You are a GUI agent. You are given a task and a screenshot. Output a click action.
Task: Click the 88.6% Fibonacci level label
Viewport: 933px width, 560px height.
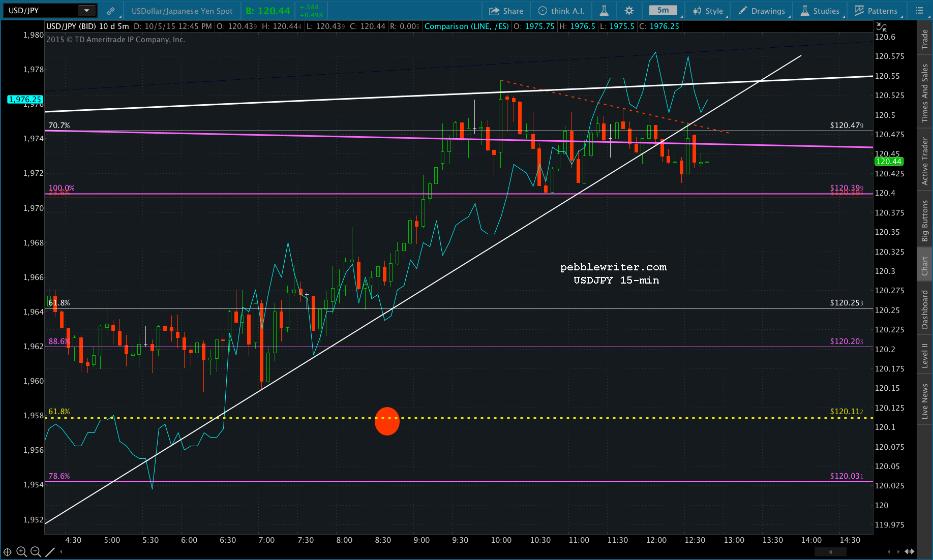[59, 341]
